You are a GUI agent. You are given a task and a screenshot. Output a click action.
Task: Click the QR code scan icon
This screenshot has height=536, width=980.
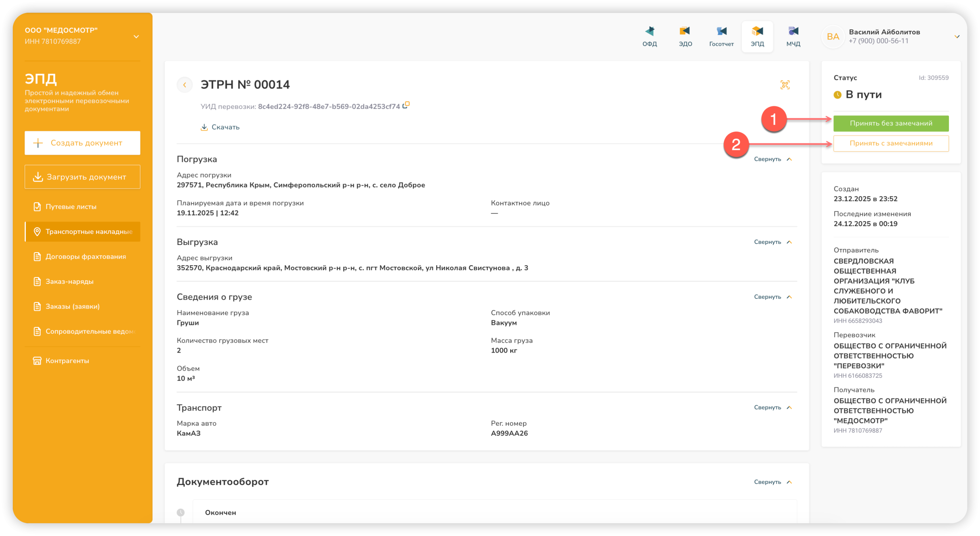[785, 85]
